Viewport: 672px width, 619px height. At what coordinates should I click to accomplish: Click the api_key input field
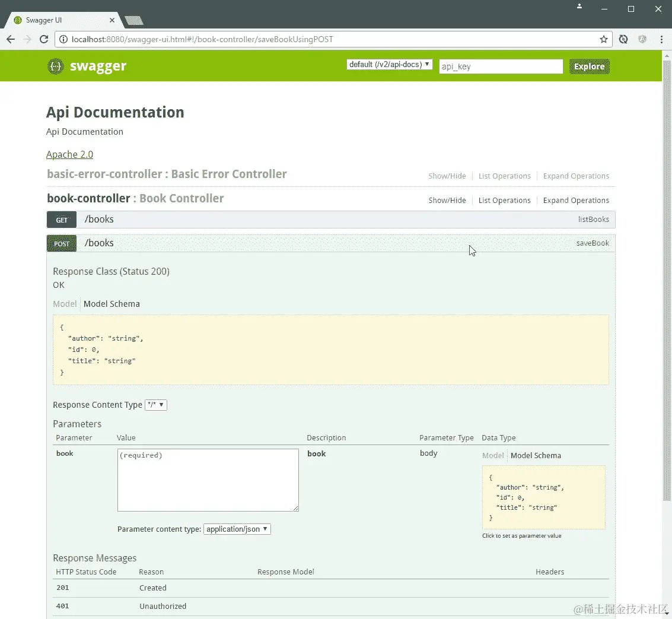coord(501,66)
